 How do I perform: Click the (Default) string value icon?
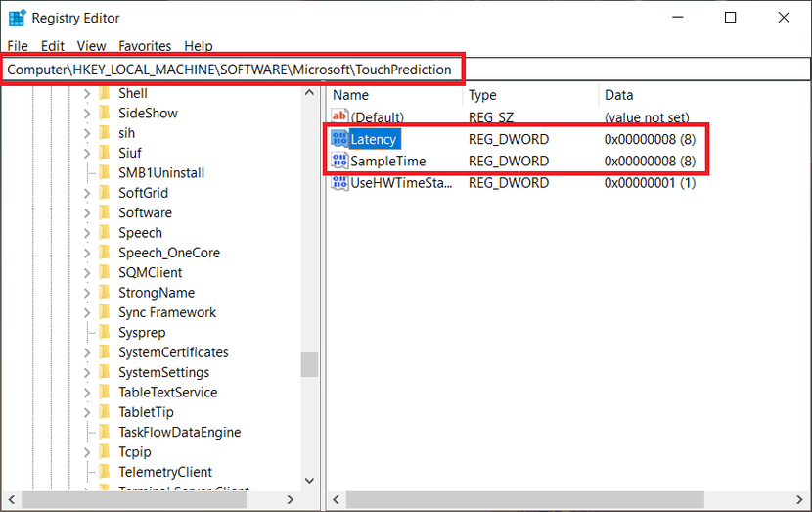click(x=339, y=116)
